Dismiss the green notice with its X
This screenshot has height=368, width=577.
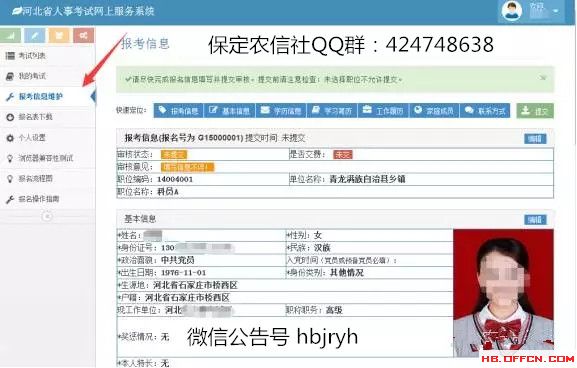click(543, 78)
